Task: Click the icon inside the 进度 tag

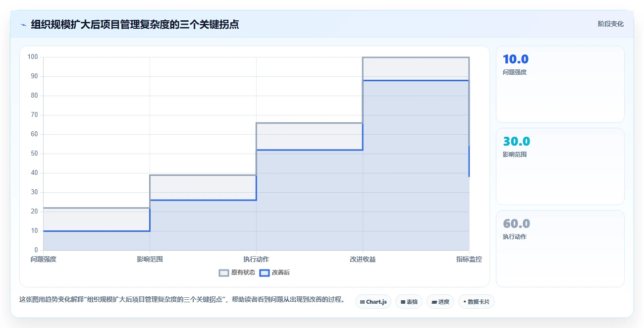Action: tap(434, 302)
